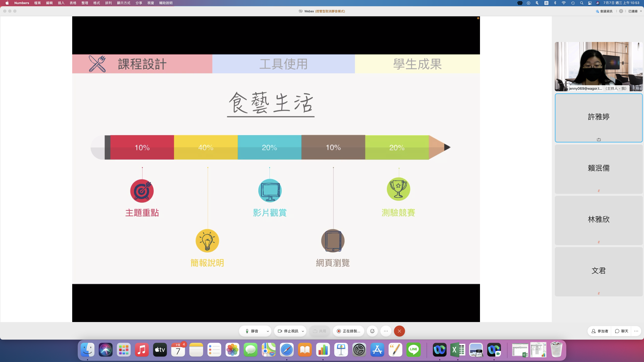Open Microsoft Excel from dock
Viewport: 644px width, 362px height.
(458, 350)
